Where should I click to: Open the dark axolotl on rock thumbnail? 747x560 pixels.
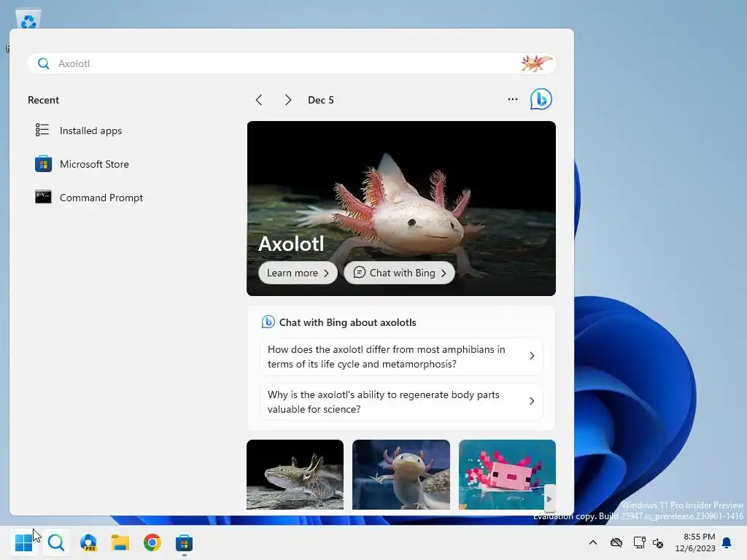[x=295, y=474]
